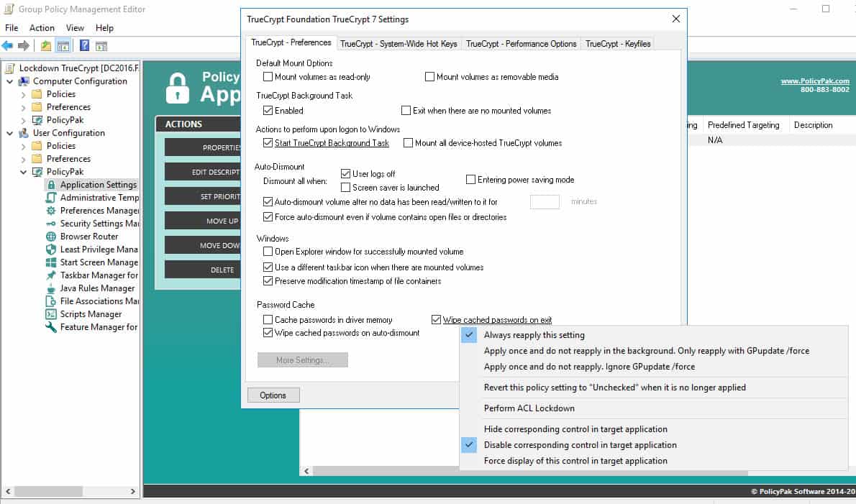Enable Mount volumes as read-only checkbox
Screen dimensions: 856x504
click(268, 77)
